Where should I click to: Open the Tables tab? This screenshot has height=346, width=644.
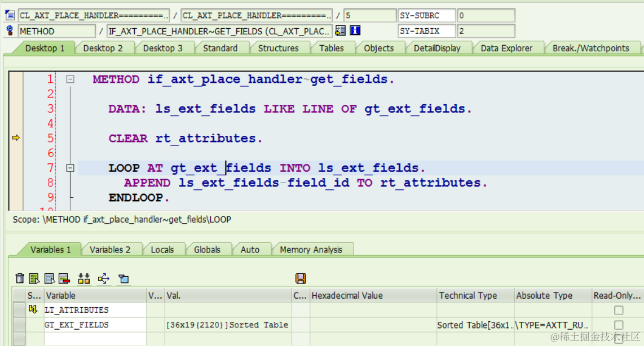point(332,48)
